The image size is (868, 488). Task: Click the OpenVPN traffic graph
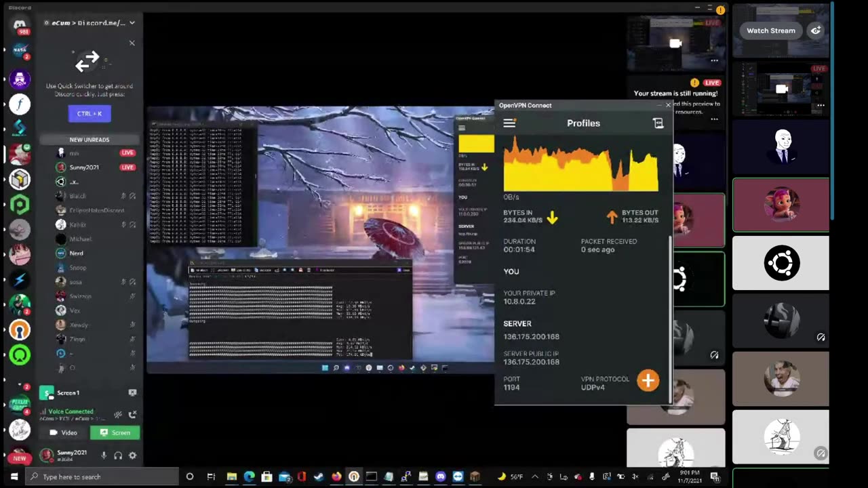(x=580, y=163)
